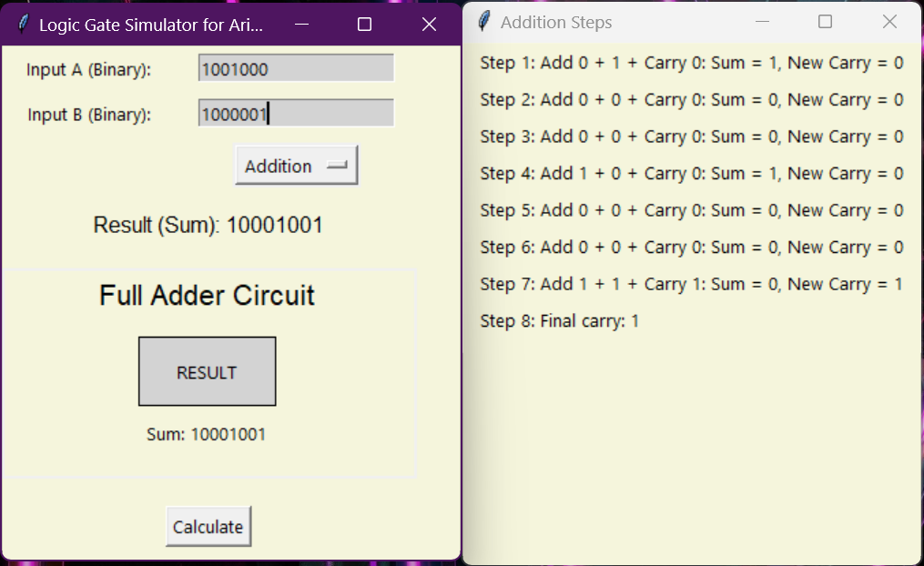Screen dimensions: 924x566
Task: Click the Step 7 carry line
Action: pyautogui.click(x=691, y=284)
